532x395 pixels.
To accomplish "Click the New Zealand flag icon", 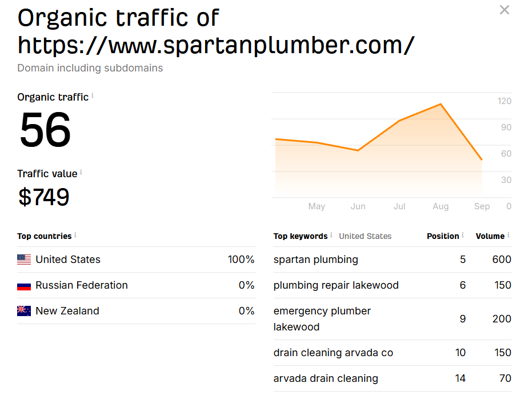I will pyautogui.click(x=24, y=311).
